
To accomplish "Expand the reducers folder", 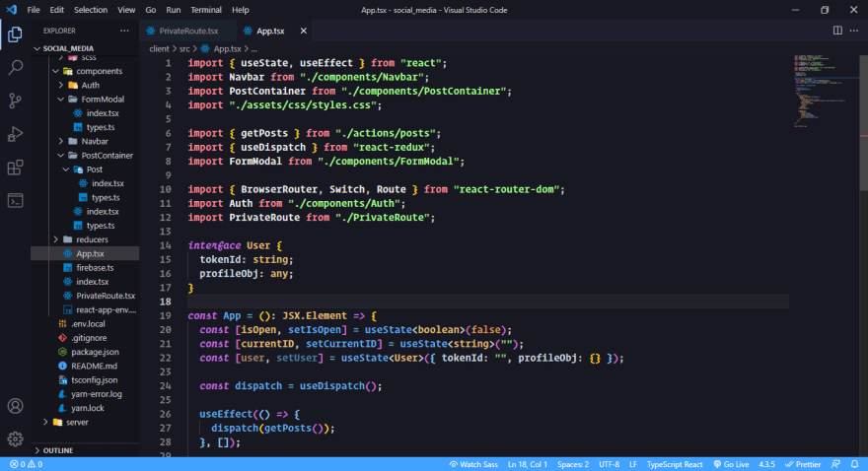I will pyautogui.click(x=55, y=239).
